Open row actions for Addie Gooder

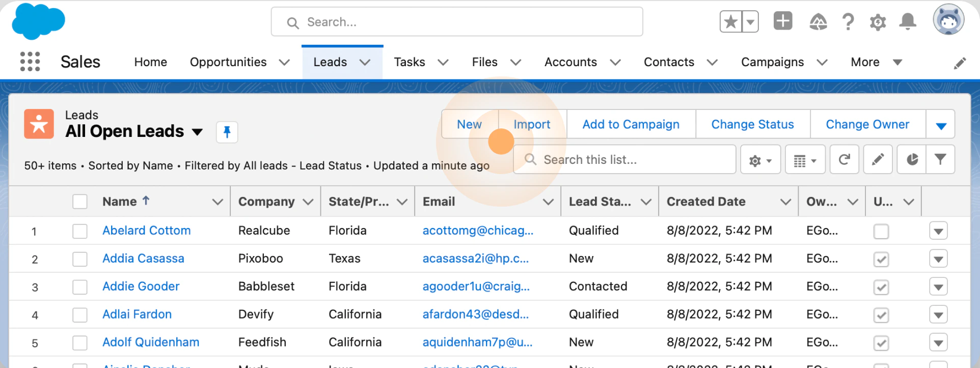938,287
